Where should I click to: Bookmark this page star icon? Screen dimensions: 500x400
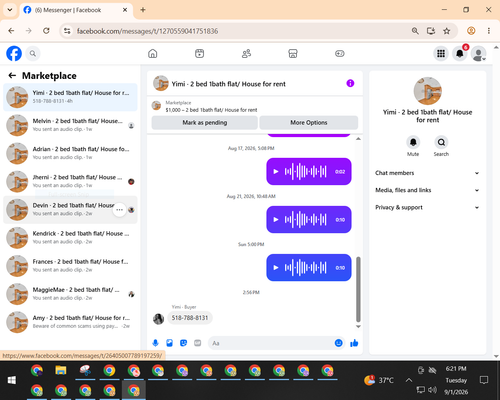coord(446,31)
